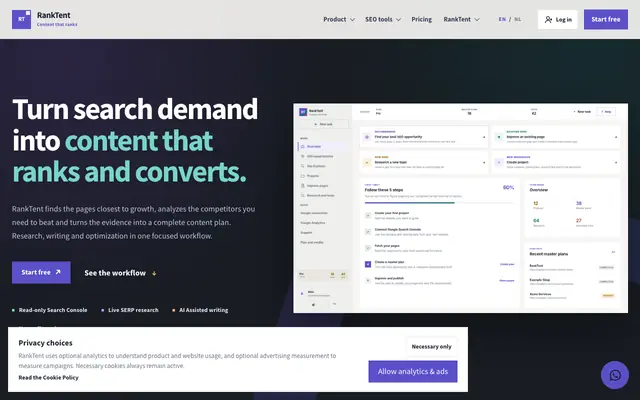The image size is (640, 400).
Task: Click the Privacy choices heading
Action: [45, 343]
